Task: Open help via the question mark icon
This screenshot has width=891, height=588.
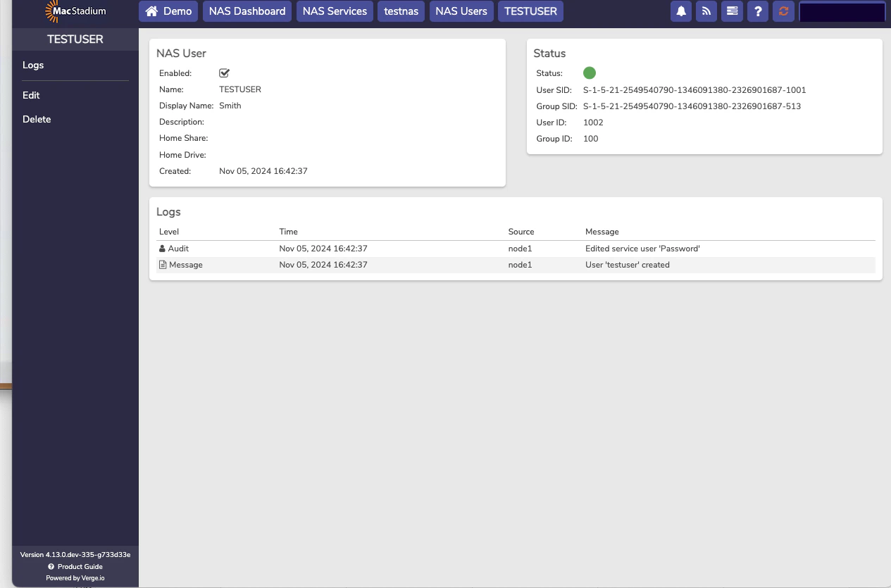Action: pyautogui.click(x=757, y=11)
